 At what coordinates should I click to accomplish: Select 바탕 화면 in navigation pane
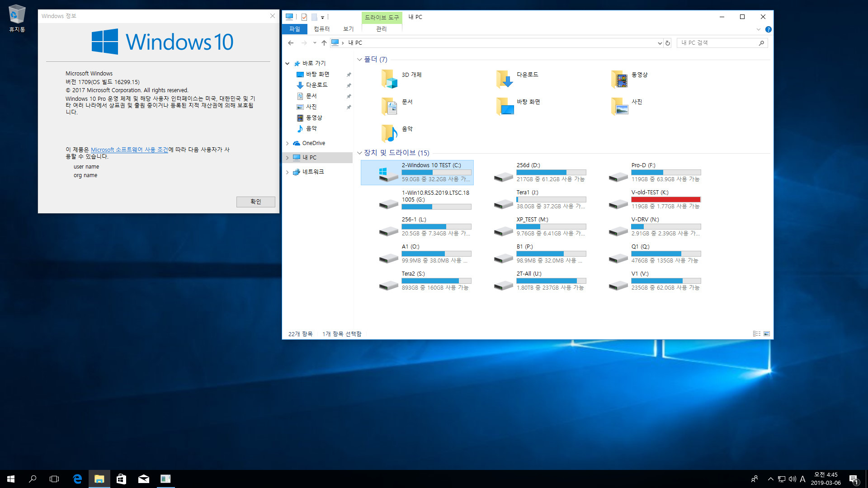tap(317, 75)
